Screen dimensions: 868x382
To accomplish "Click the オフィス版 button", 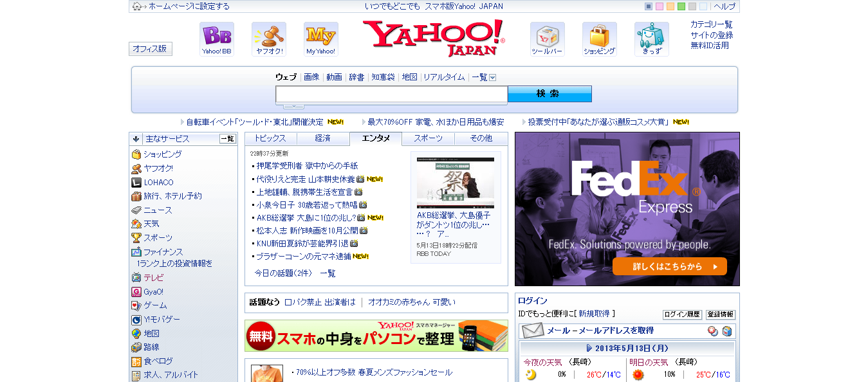I will (x=151, y=49).
